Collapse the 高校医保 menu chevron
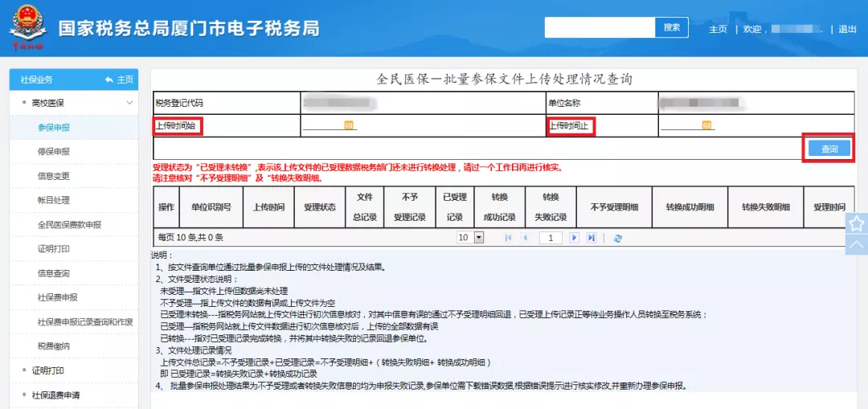 [x=130, y=103]
